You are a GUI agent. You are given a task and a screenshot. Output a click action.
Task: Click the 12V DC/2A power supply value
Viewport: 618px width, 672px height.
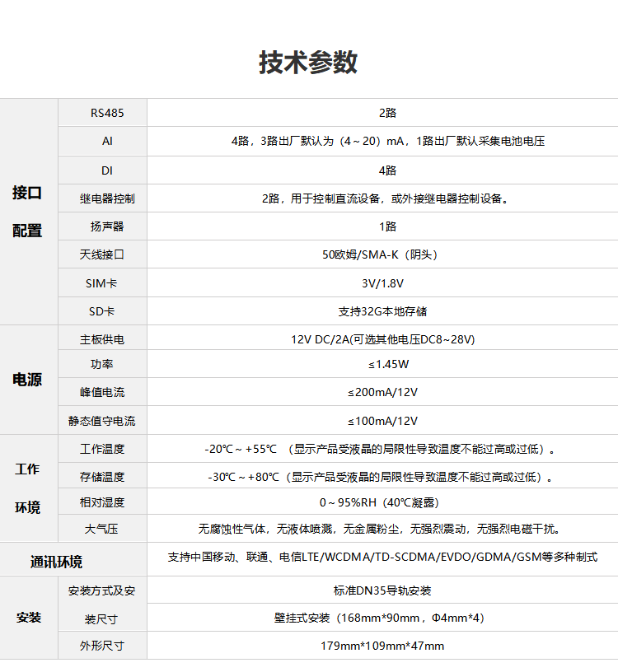[x=382, y=339]
